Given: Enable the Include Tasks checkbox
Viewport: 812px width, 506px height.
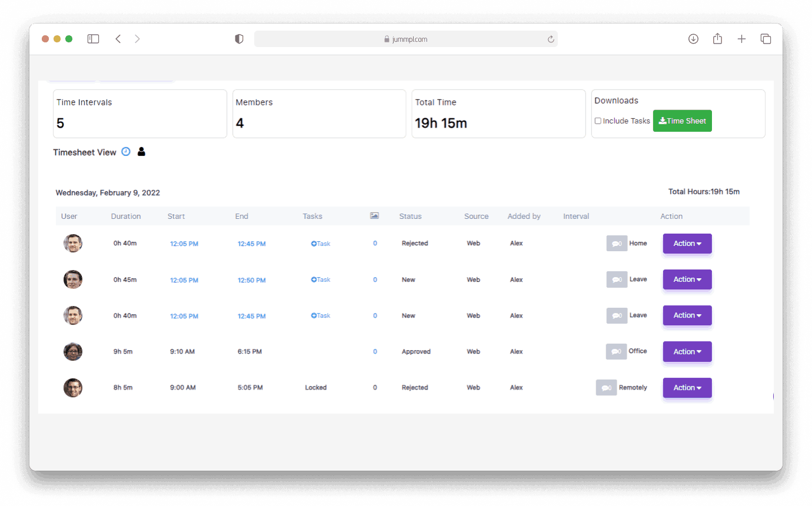Looking at the screenshot, I should click(598, 121).
